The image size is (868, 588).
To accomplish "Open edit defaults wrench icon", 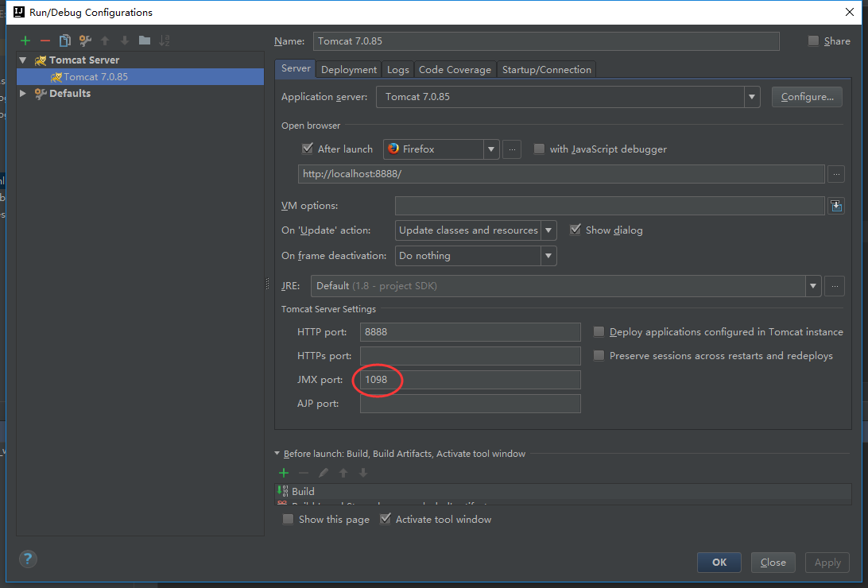I will point(85,41).
